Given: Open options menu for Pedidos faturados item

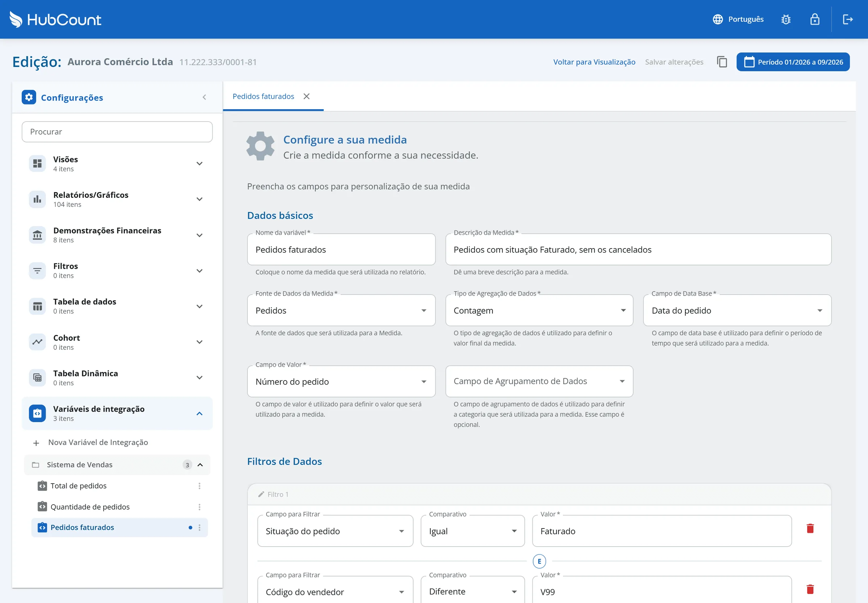Looking at the screenshot, I should click(x=199, y=527).
